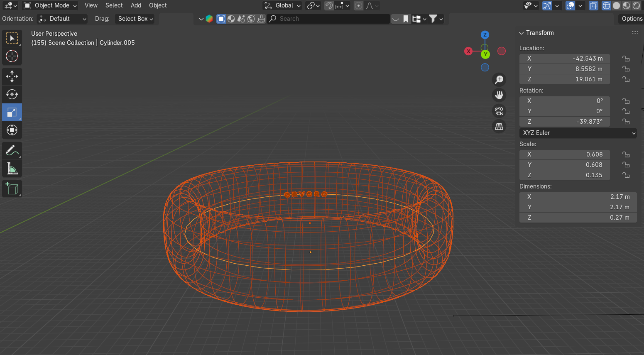Image resolution: width=644 pixels, height=355 pixels.
Task: Toggle snapping magnet icon
Action: click(329, 5)
